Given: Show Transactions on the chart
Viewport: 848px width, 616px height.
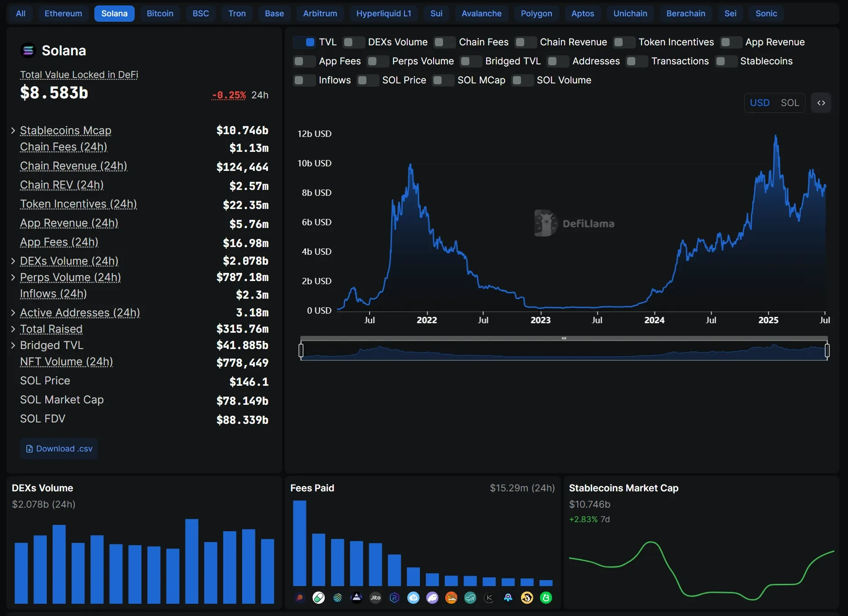Looking at the screenshot, I should click(x=637, y=61).
